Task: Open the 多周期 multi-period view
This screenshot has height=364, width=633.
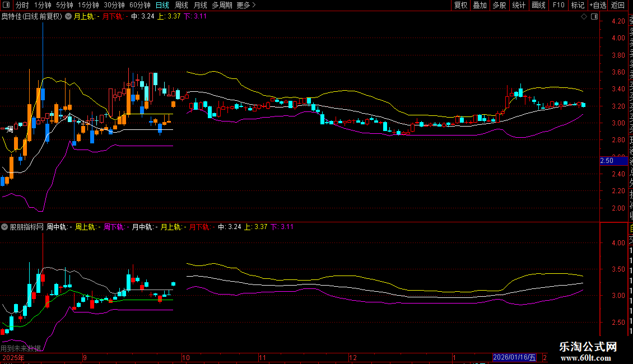Action: pos(222,5)
